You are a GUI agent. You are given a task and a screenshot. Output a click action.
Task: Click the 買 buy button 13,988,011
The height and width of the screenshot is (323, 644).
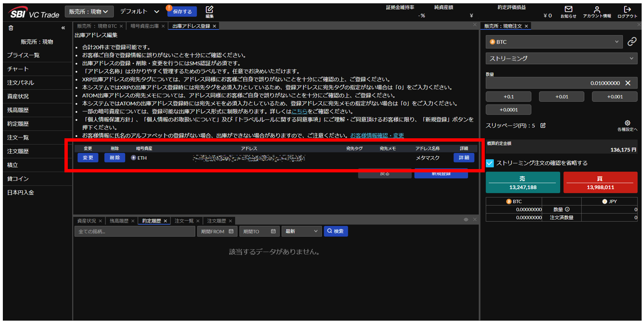pyautogui.click(x=600, y=183)
